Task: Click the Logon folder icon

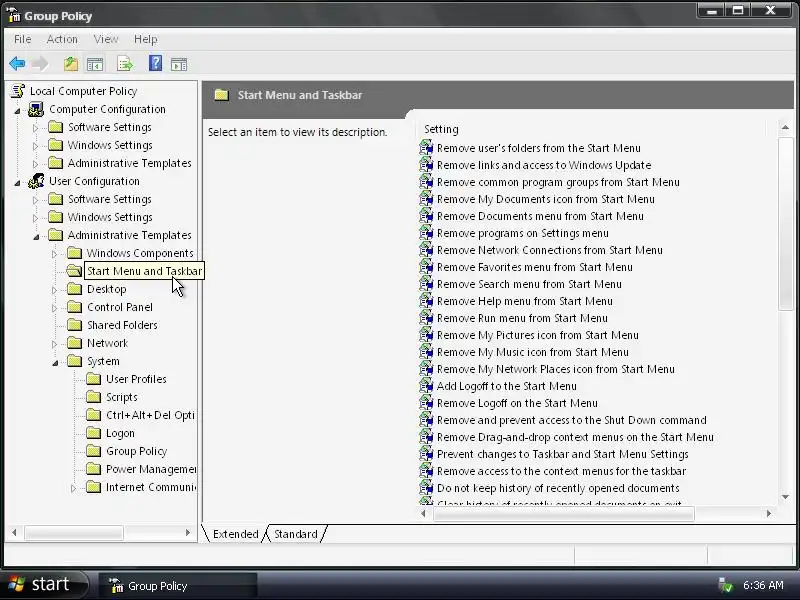Action: (93, 433)
